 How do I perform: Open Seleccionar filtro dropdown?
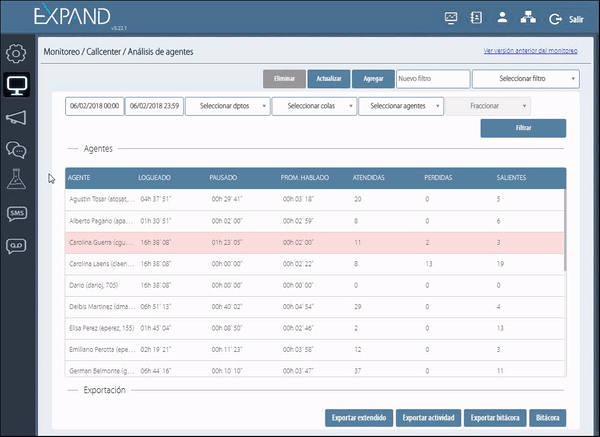coord(526,79)
